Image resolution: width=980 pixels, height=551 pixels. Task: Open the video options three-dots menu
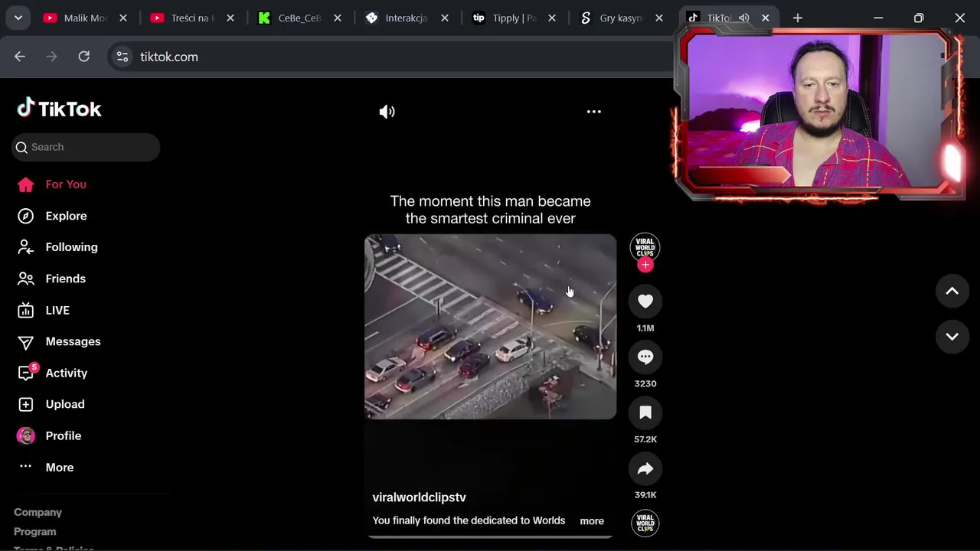[594, 112]
